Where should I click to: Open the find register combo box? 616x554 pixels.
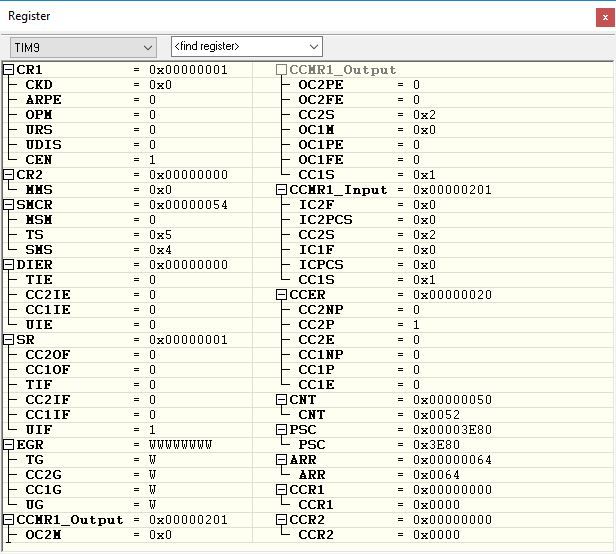[247, 46]
